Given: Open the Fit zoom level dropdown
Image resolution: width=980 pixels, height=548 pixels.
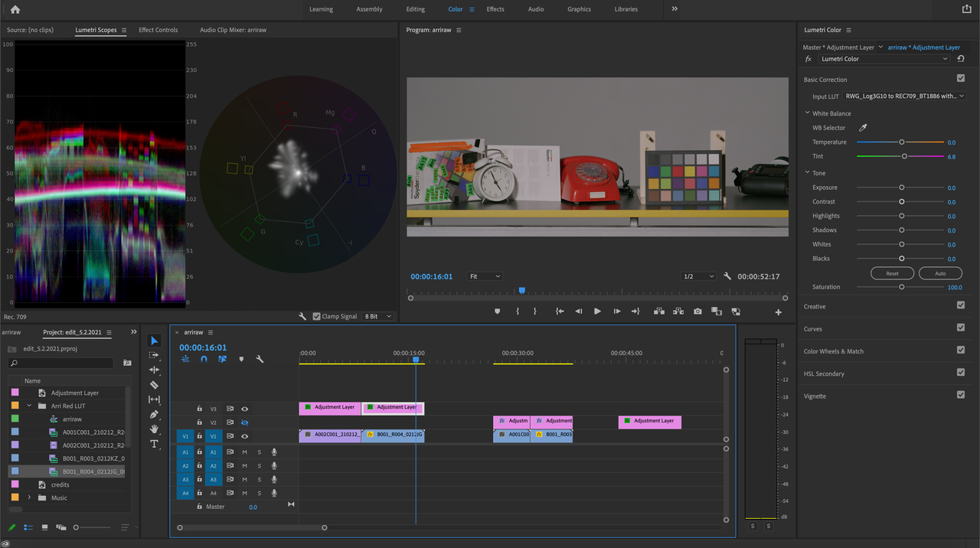Looking at the screenshot, I should pyautogui.click(x=485, y=276).
